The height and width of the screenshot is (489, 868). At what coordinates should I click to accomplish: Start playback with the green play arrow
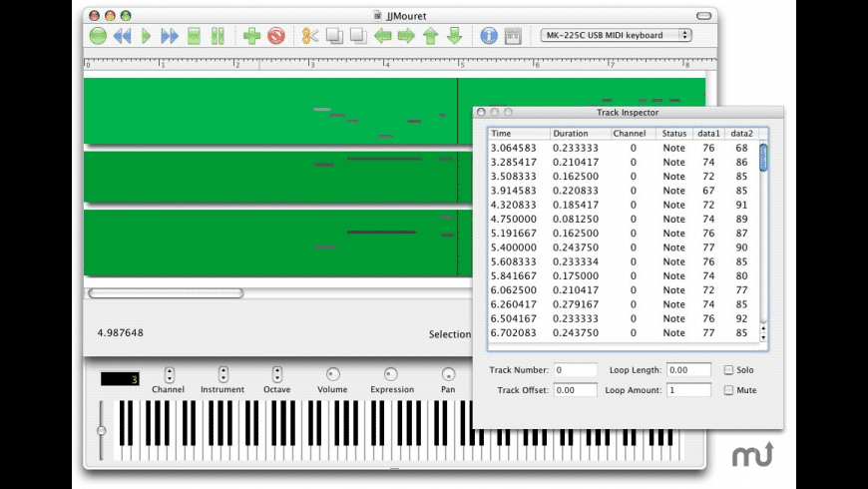click(x=146, y=36)
